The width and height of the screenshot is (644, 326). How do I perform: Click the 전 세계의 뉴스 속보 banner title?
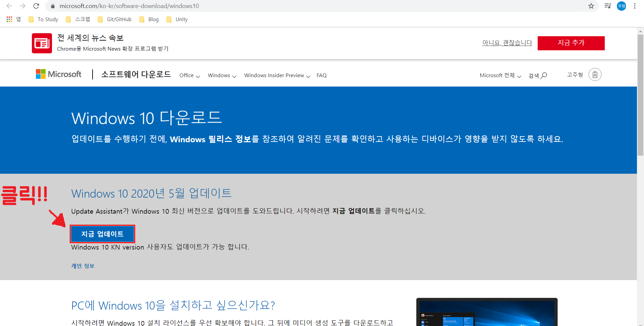point(91,38)
